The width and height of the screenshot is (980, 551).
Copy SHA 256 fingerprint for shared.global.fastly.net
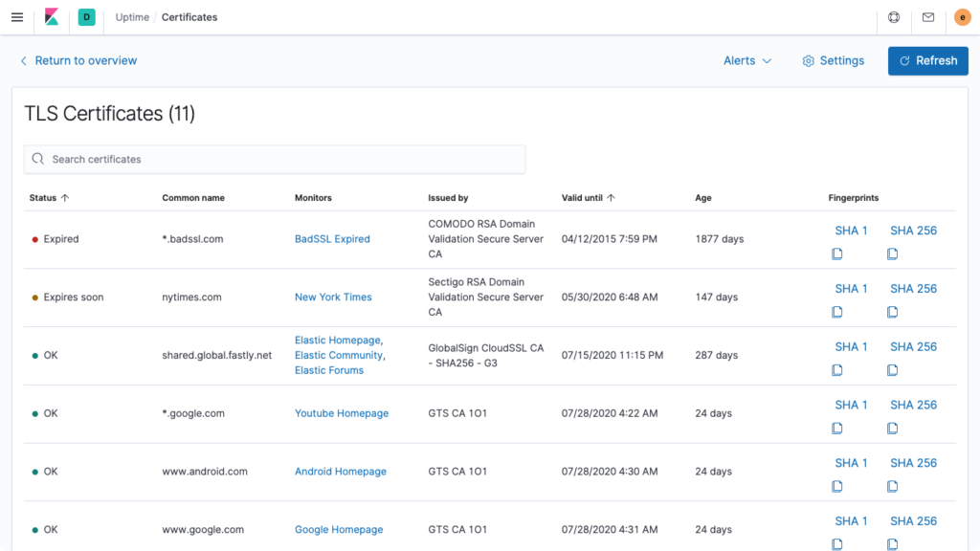[893, 370]
